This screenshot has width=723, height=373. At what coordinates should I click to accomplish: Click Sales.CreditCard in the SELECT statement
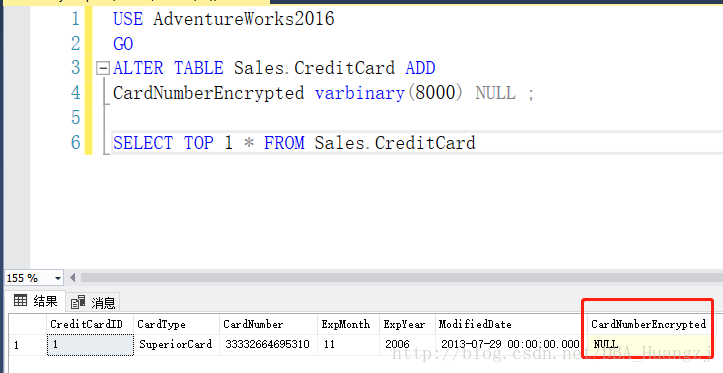[x=395, y=142]
